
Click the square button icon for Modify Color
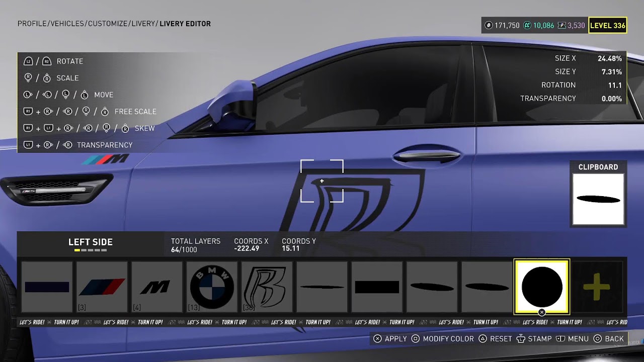(416, 339)
